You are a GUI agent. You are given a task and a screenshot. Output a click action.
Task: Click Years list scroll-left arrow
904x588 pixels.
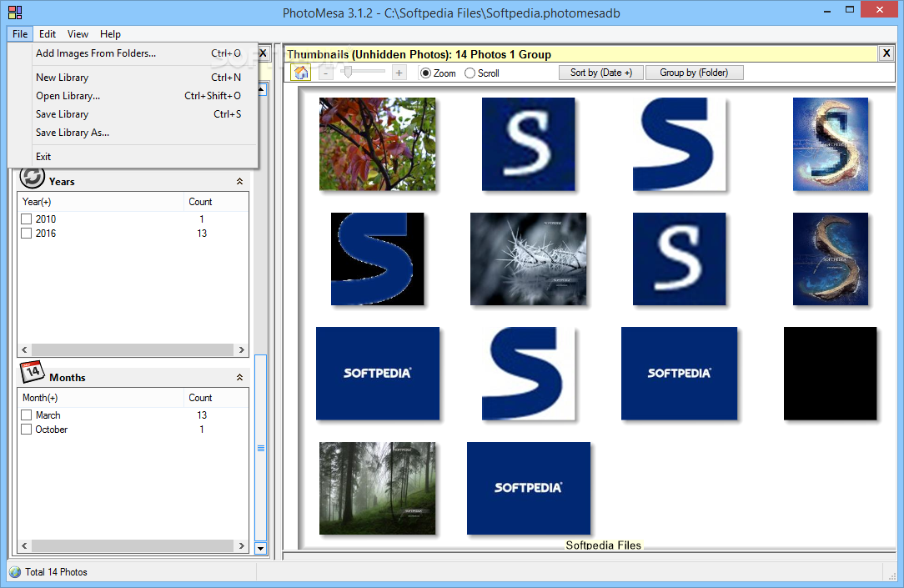coord(24,350)
